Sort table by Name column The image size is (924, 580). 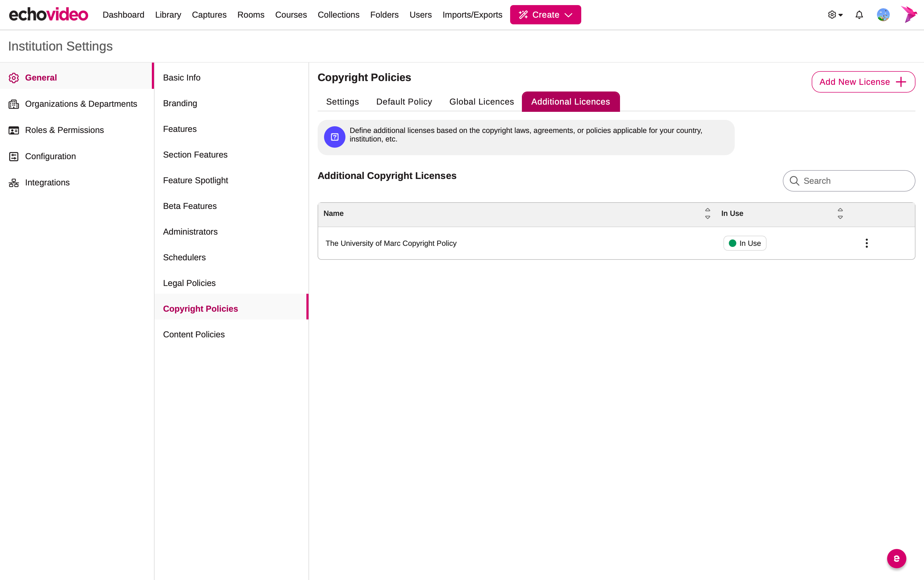coord(707,213)
